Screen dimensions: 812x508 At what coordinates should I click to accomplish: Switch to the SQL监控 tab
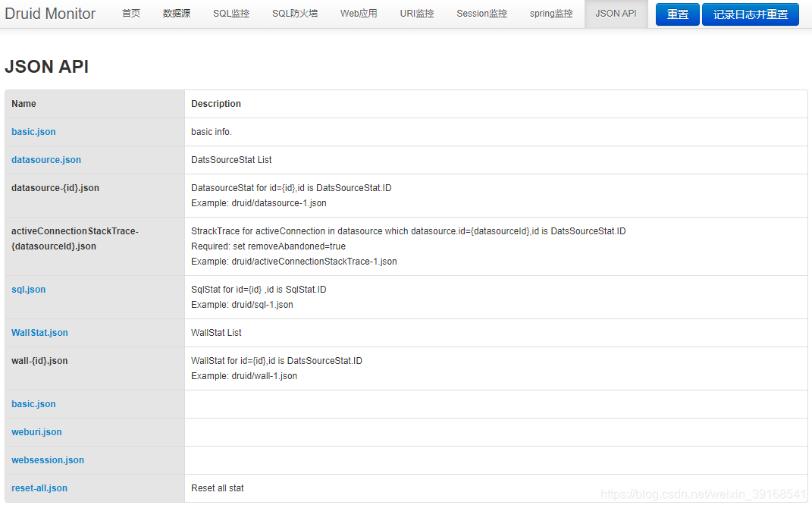click(231, 14)
